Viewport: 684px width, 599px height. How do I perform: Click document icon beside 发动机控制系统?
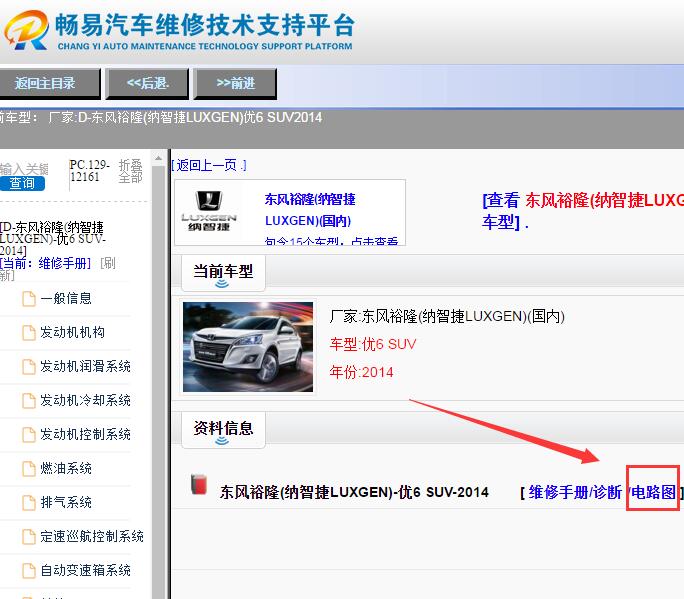click(29, 435)
